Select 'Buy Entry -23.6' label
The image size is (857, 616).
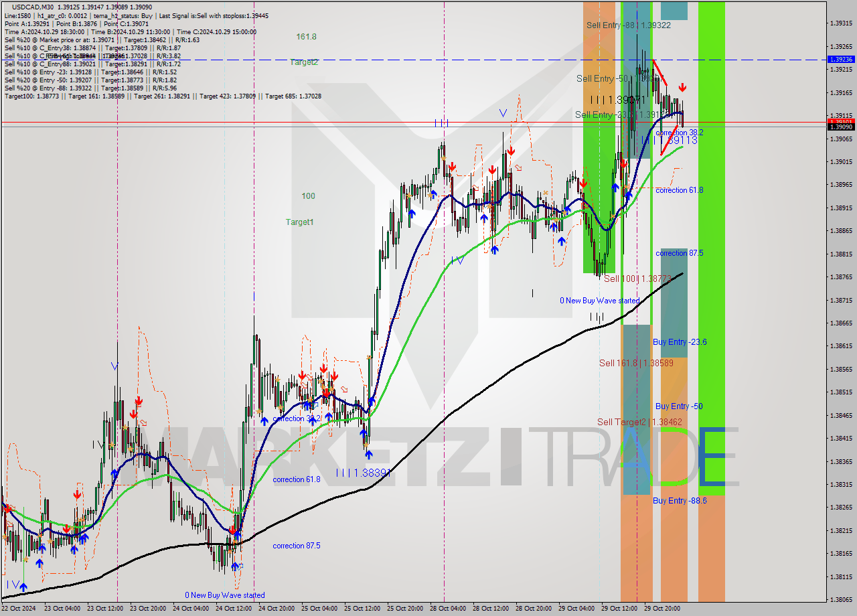tap(680, 341)
